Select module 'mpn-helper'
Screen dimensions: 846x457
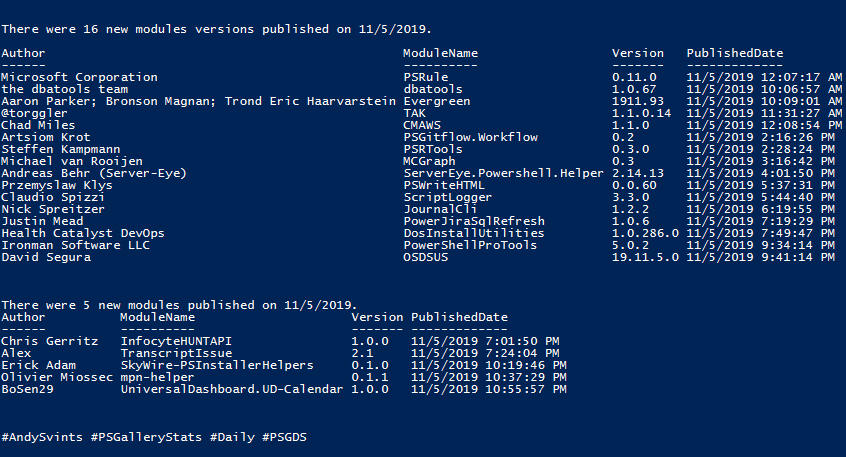coord(157,377)
